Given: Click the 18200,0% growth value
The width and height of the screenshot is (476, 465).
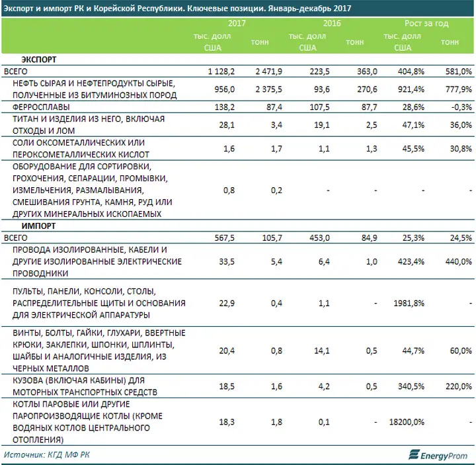Looking at the screenshot, I should pyautogui.click(x=407, y=422).
